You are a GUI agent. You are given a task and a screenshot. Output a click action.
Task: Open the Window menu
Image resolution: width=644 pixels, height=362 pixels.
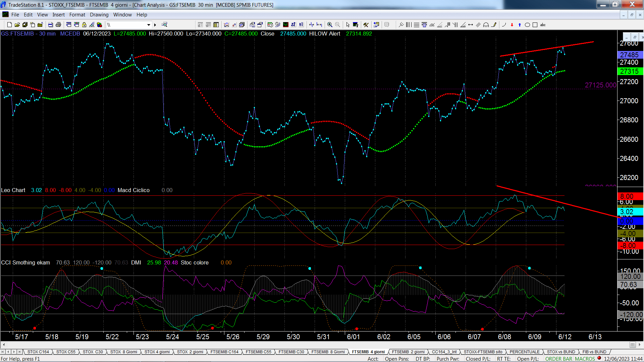(122, 15)
